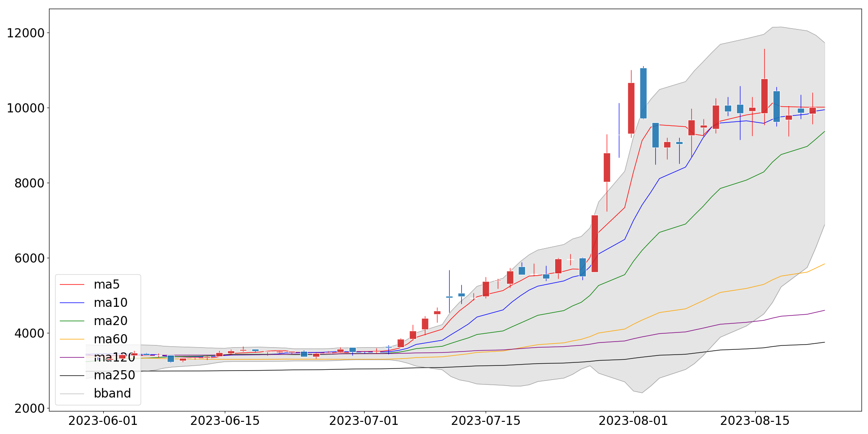Click the orange ma60 legend line sample
The image size is (868, 434).
pos(72,339)
